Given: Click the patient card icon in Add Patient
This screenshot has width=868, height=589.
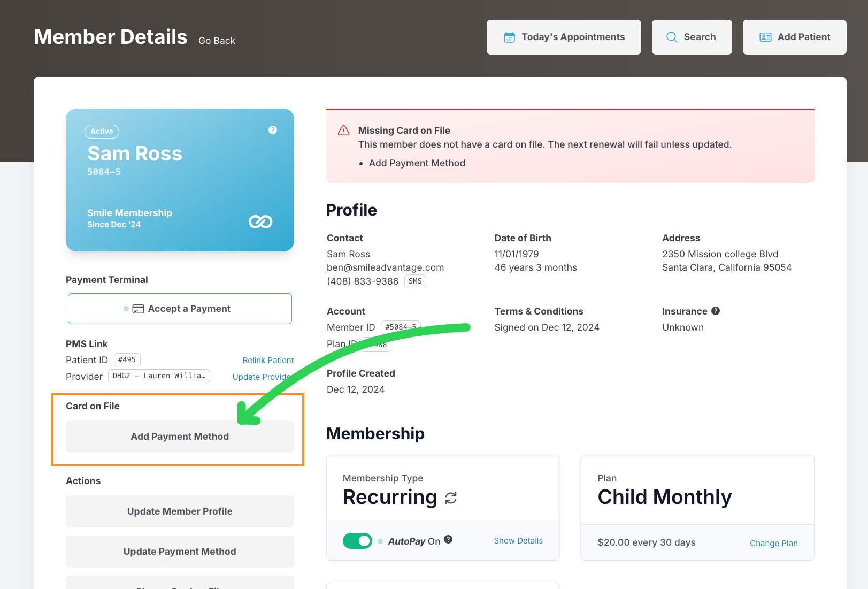Looking at the screenshot, I should (765, 37).
